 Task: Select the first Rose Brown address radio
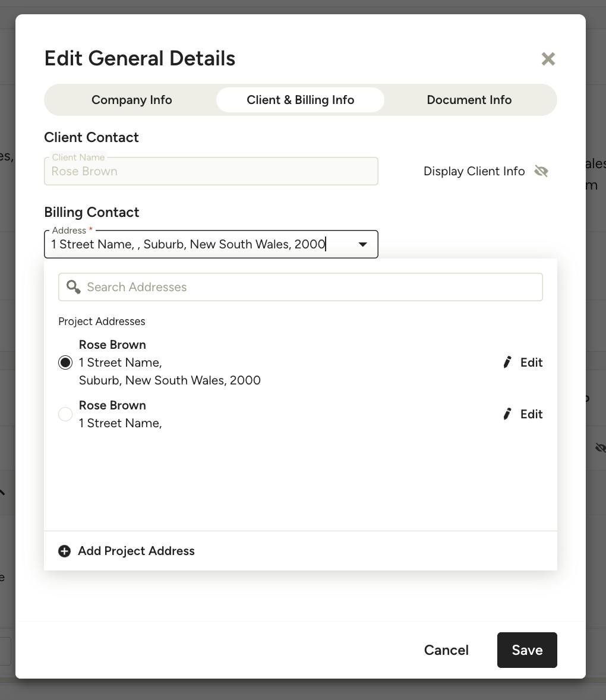[x=65, y=362]
